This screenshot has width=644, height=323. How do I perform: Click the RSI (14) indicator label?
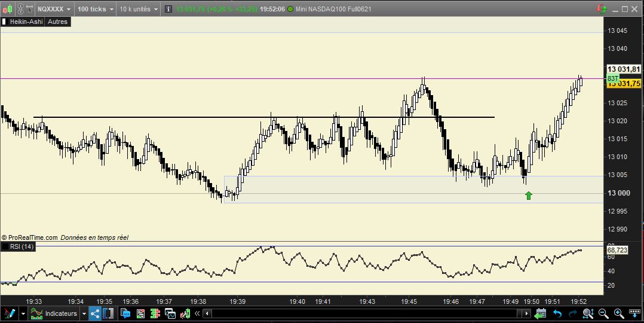(22, 246)
